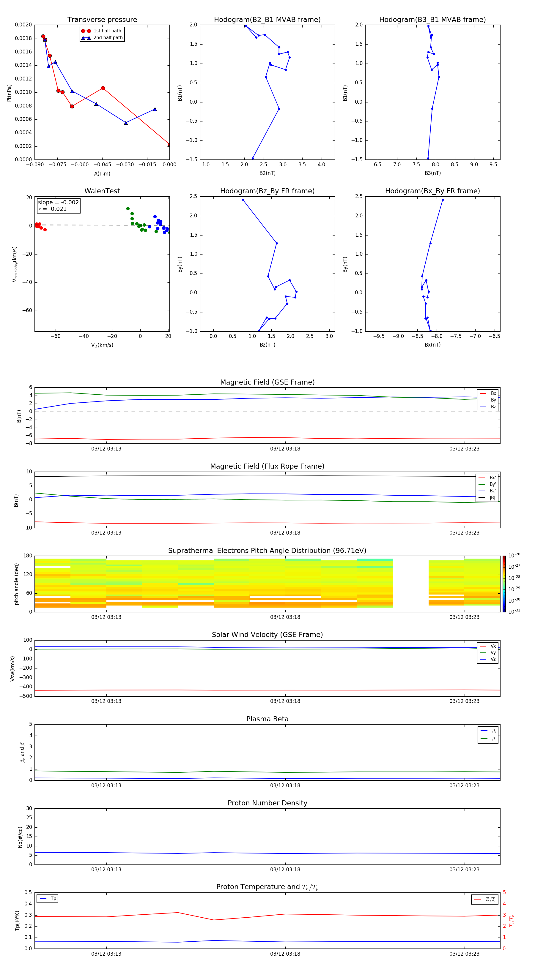Click the red Te/Tp right-axis label
535x980 pixels.
point(512,921)
